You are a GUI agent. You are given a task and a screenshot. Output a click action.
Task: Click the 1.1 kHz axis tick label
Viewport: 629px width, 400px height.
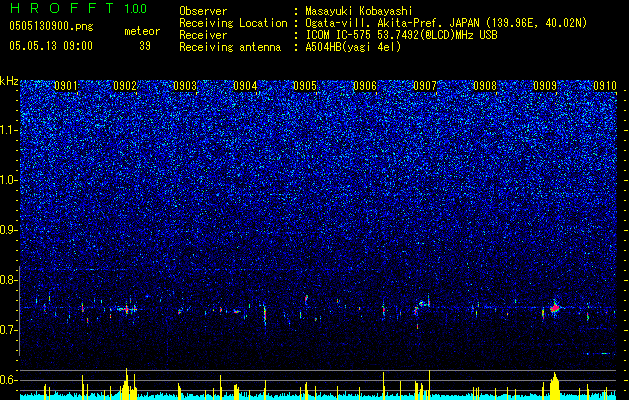9,130
